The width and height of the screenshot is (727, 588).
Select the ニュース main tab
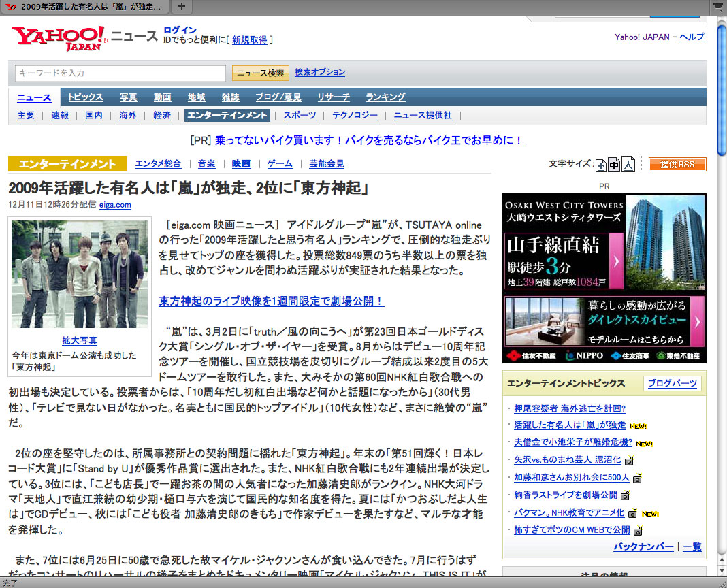point(34,97)
